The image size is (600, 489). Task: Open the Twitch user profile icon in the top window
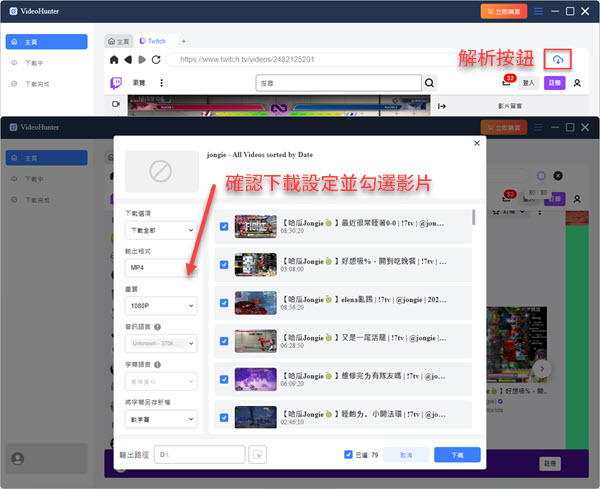[577, 83]
